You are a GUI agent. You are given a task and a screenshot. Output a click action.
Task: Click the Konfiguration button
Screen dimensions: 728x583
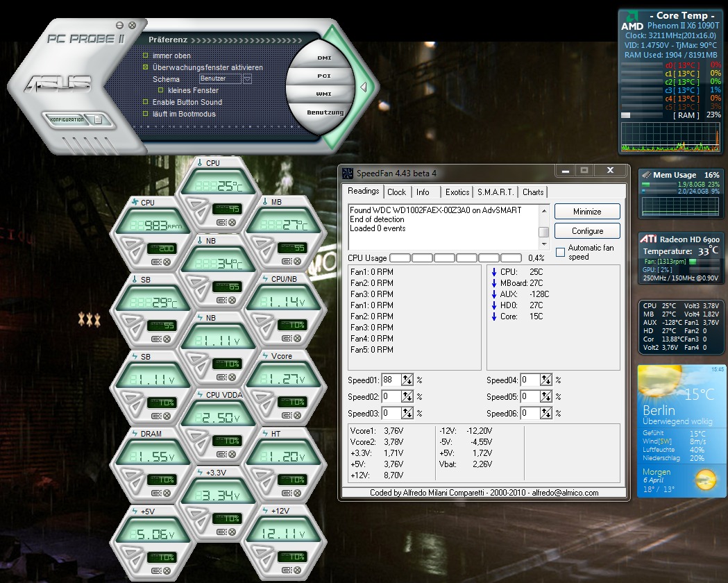[67, 120]
